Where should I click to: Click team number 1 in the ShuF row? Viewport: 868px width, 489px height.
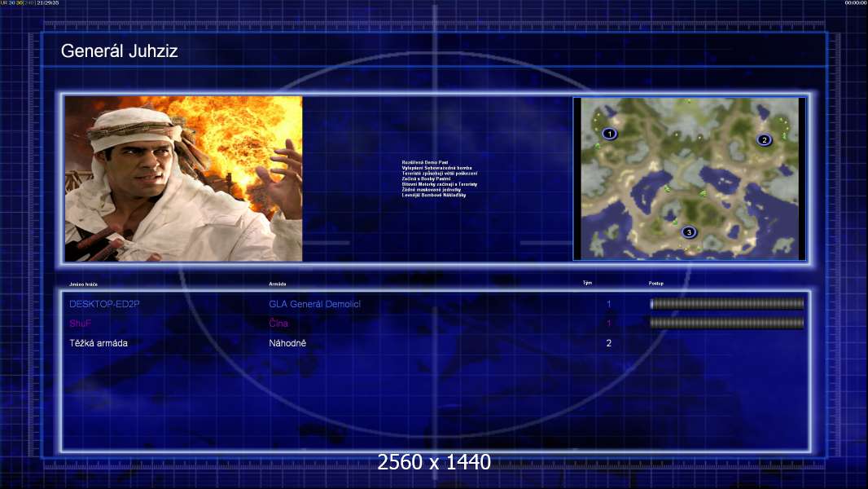tap(609, 324)
